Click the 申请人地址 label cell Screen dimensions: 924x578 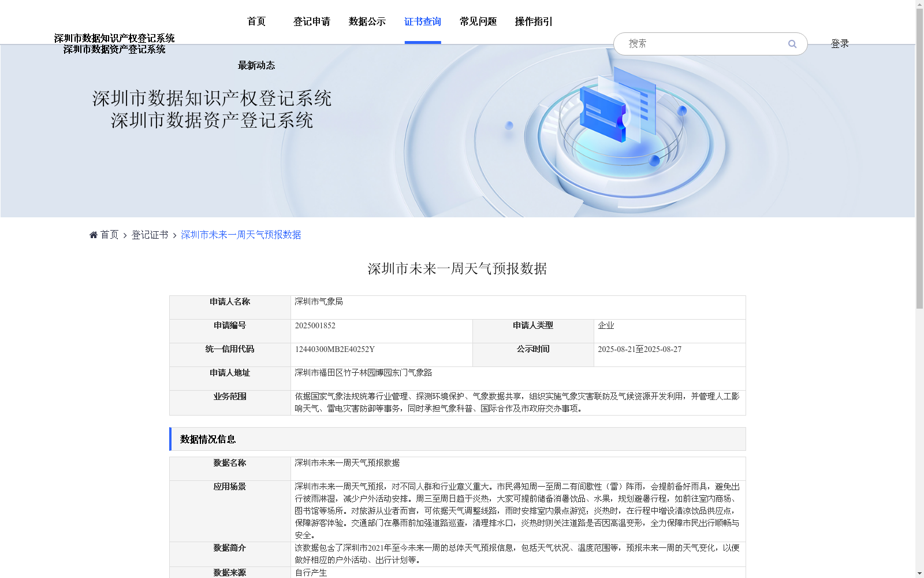click(x=230, y=379)
